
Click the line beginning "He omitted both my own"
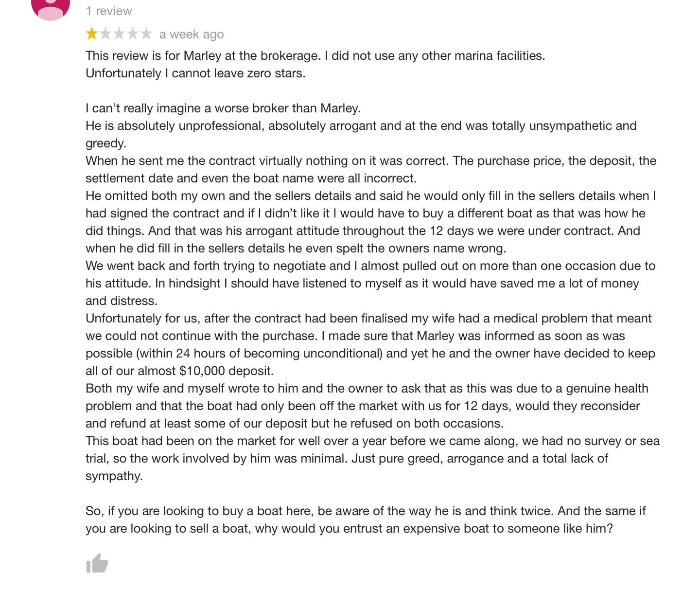[370, 196]
